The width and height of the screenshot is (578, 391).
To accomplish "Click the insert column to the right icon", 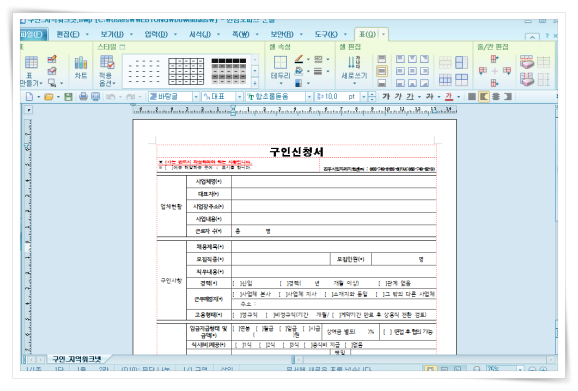I will [507, 71].
